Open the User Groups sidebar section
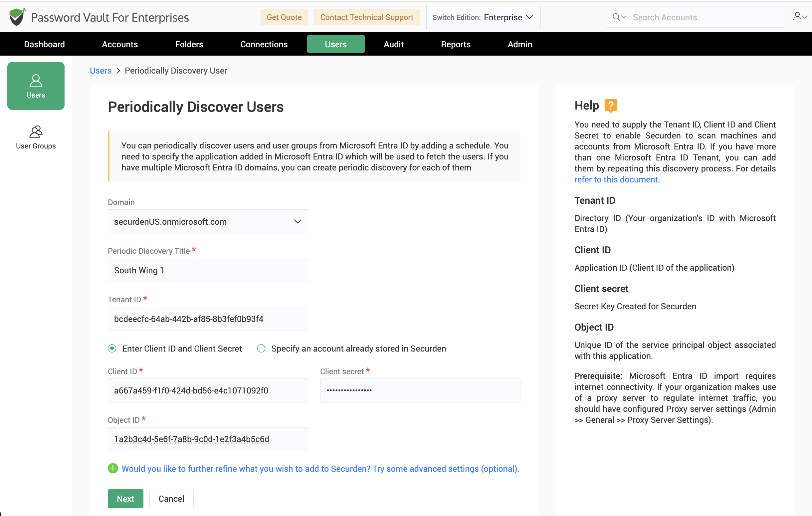 [x=36, y=137]
